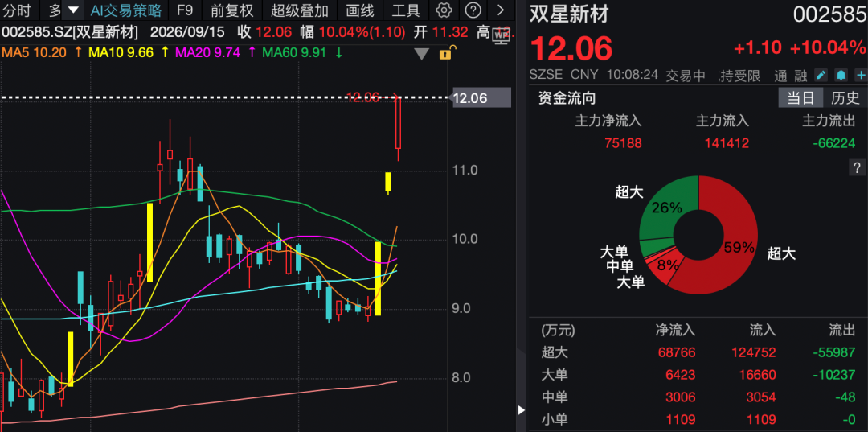The width and height of the screenshot is (868, 432).
Task: Set price alert with the bell icon
Action: pyautogui.click(x=841, y=76)
